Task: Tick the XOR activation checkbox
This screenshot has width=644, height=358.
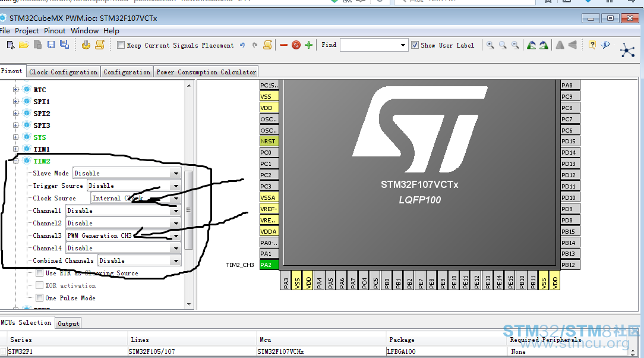Action: click(39, 285)
